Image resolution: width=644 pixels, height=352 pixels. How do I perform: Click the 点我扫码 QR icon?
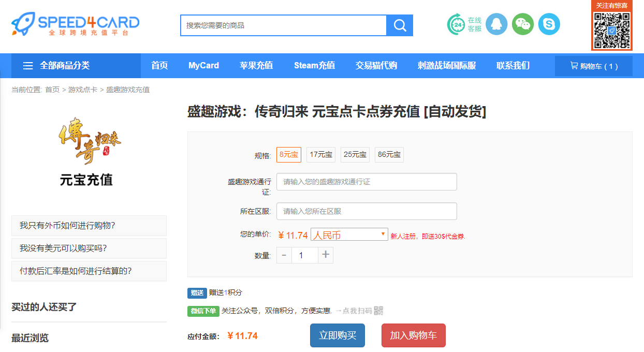(x=378, y=311)
